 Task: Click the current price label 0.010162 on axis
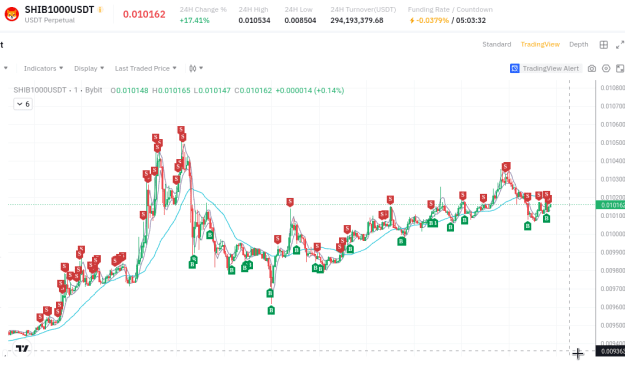coord(610,205)
